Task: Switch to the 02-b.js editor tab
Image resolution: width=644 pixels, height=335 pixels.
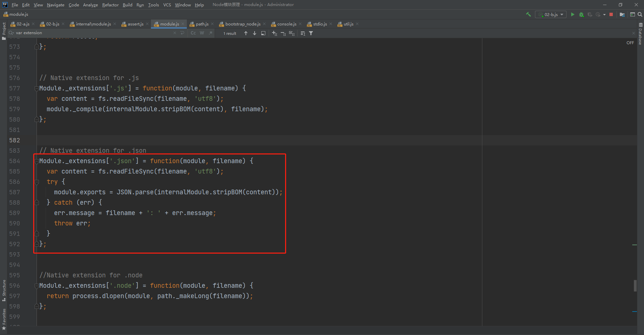Action: pos(53,24)
